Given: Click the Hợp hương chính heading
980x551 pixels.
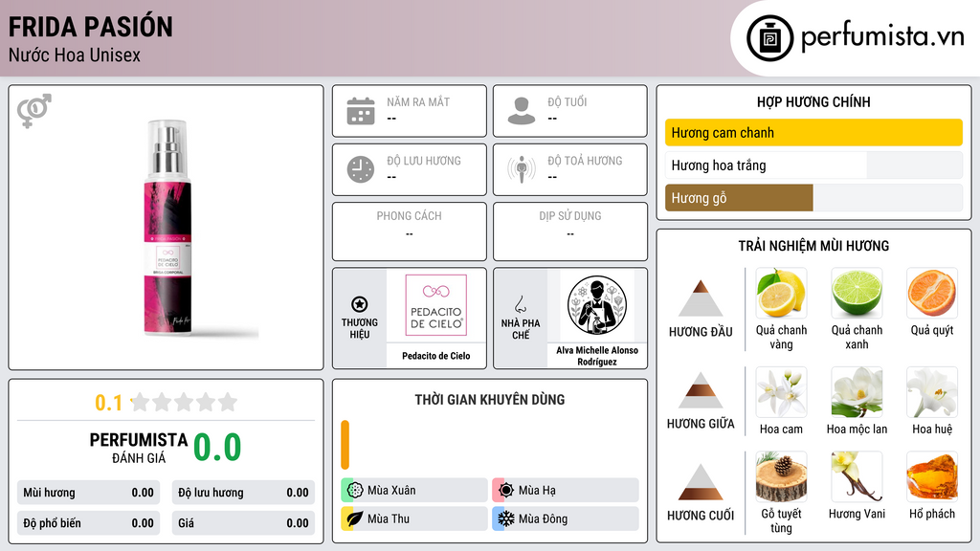Looking at the screenshot, I should coord(813,101).
